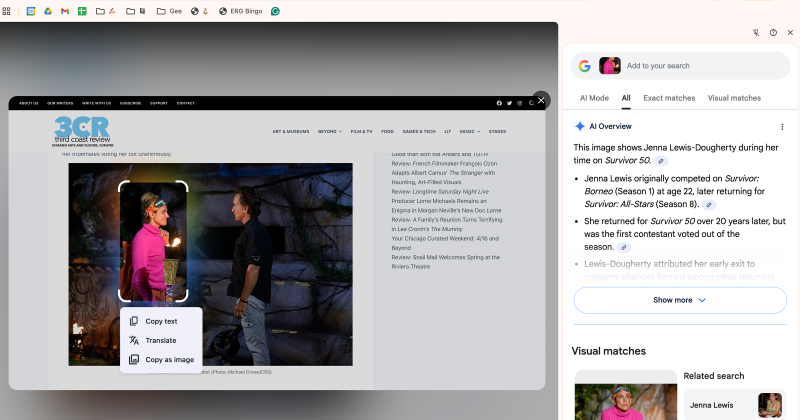
Task: Unpin the Lens side panel
Action: [756, 33]
